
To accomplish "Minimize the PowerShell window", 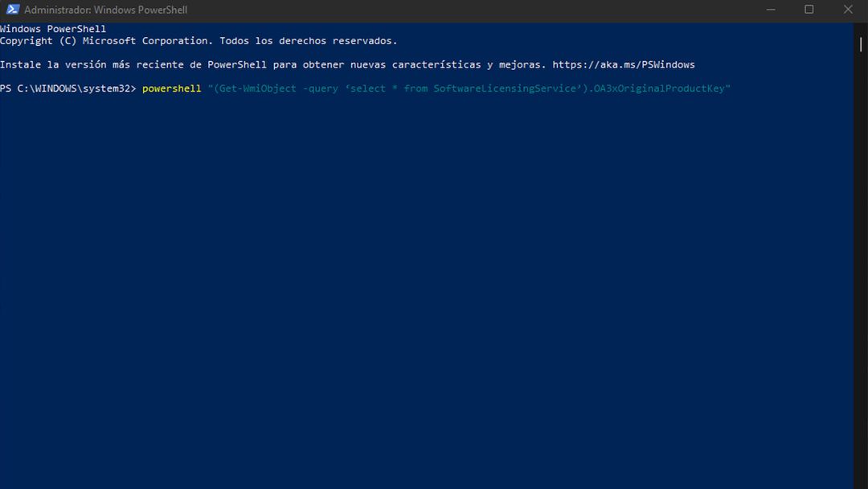I will point(771,9).
